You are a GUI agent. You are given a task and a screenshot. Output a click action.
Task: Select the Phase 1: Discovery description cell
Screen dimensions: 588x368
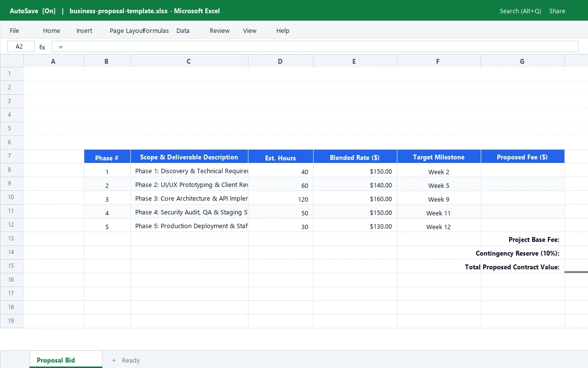click(190, 170)
